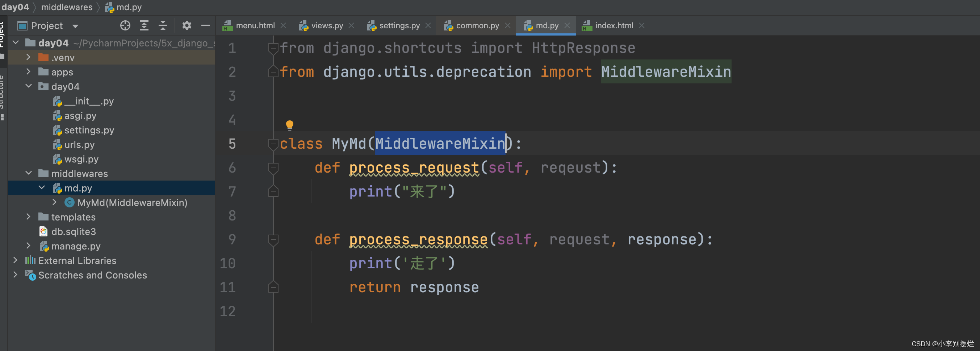
Task: Close the settings.py tab
Action: click(428, 25)
